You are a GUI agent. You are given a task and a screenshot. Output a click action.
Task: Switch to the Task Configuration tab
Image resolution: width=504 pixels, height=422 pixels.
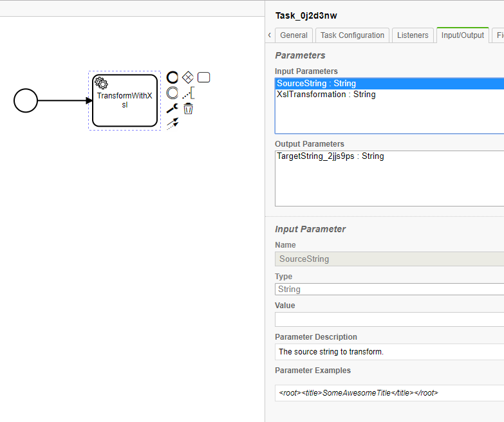(352, 35)
